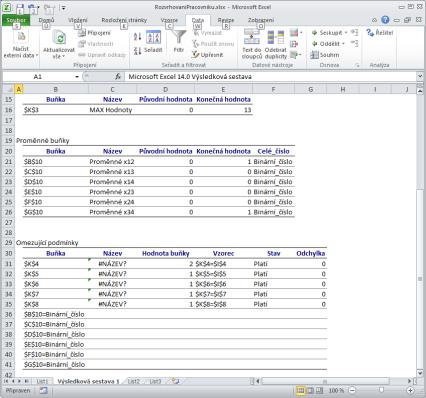426x398 pixels.
Task: Open the quick access toolbar customize dropdown
Action: [x=63, y=7]
